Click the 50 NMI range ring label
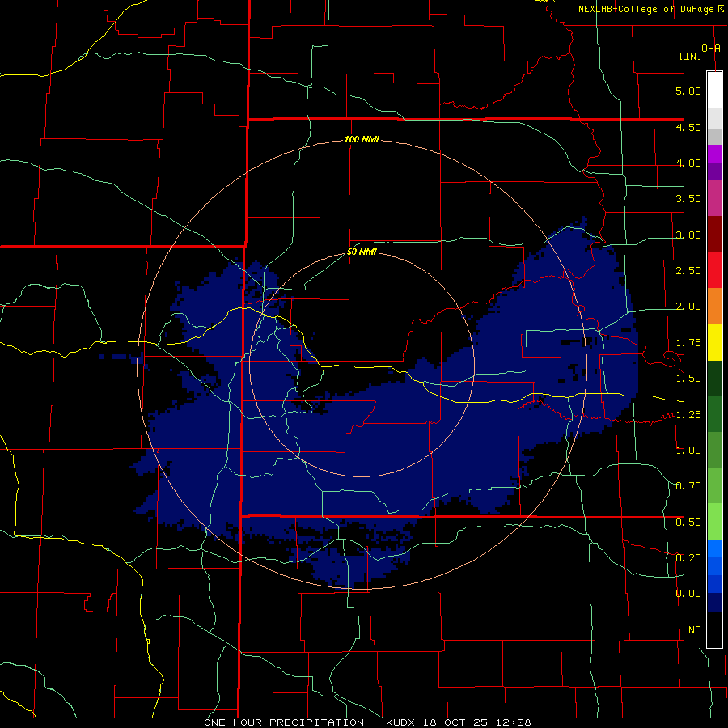 pyautogui.click(x=362, y=252)
